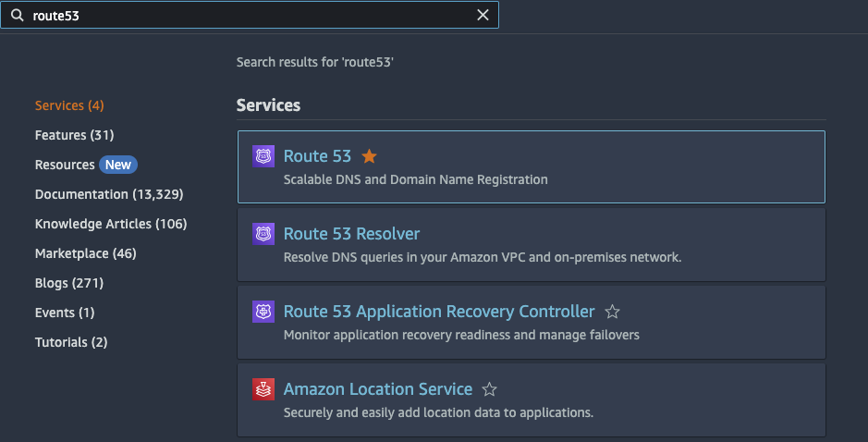Click the Application Recovery Controller service icon
The image size is (868, 442).
point(263,312)
